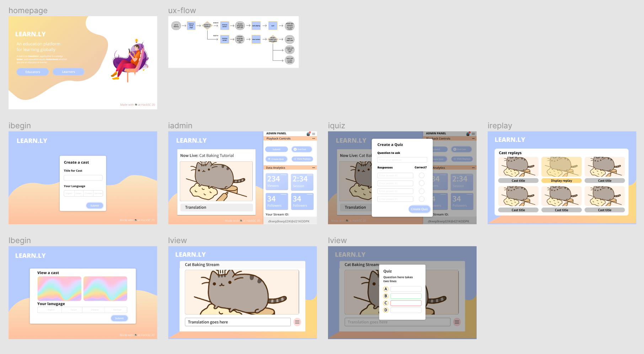The height and width of the screenshot is (354, 644).
Task: Click the highlighted Display replay label
Action: (562, 181)
